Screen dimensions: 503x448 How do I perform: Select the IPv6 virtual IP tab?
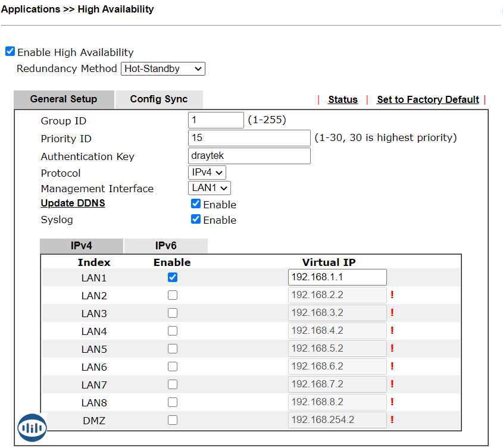click(x=165, y=246)
